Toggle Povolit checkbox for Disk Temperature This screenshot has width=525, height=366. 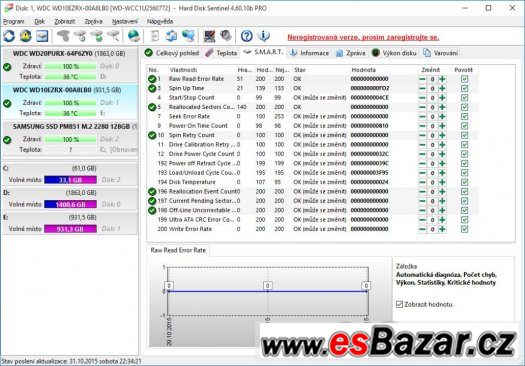(464, 182)
